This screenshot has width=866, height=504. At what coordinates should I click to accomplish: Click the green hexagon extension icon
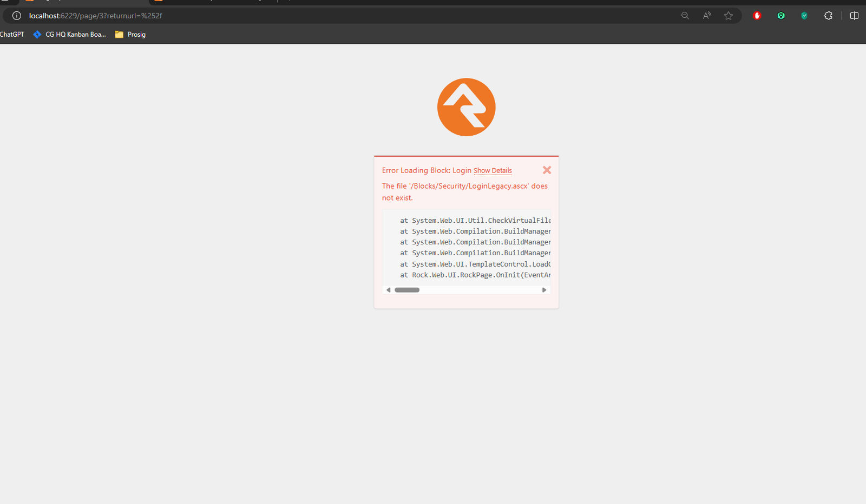[x=781, y=16]
